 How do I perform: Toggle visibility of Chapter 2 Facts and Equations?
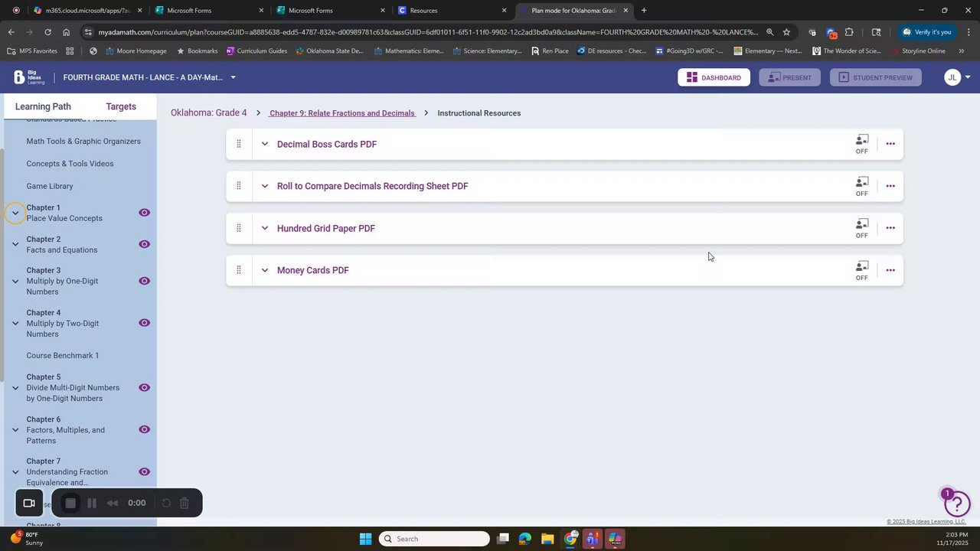(x=144, y=244)
